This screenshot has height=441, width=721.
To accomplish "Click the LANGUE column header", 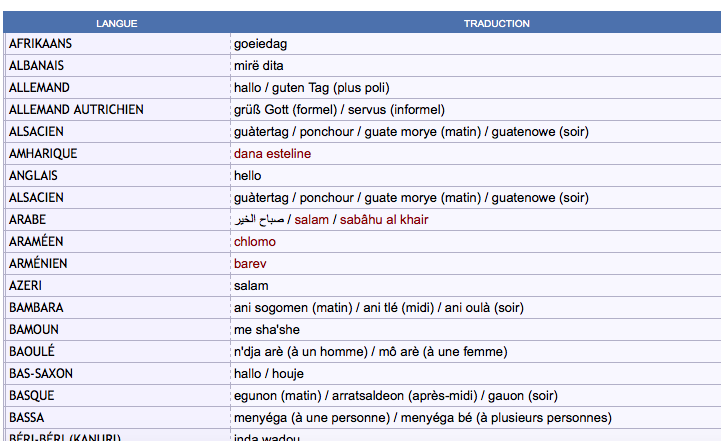I will click(116, 23).
